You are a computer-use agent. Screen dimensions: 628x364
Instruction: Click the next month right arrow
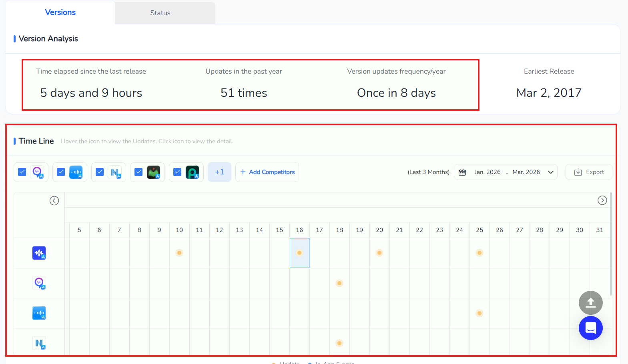[602, 200]
